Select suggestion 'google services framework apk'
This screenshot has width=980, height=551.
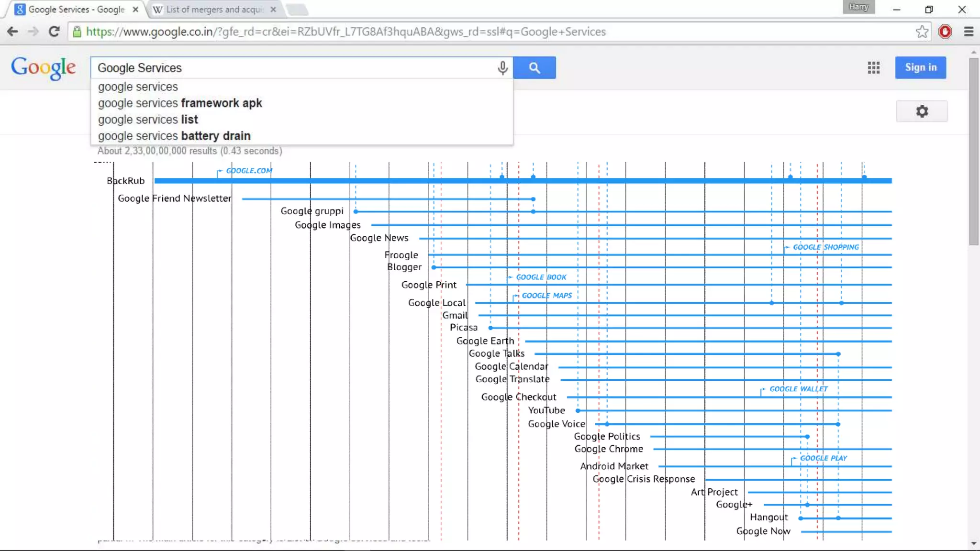click(180, 103)
